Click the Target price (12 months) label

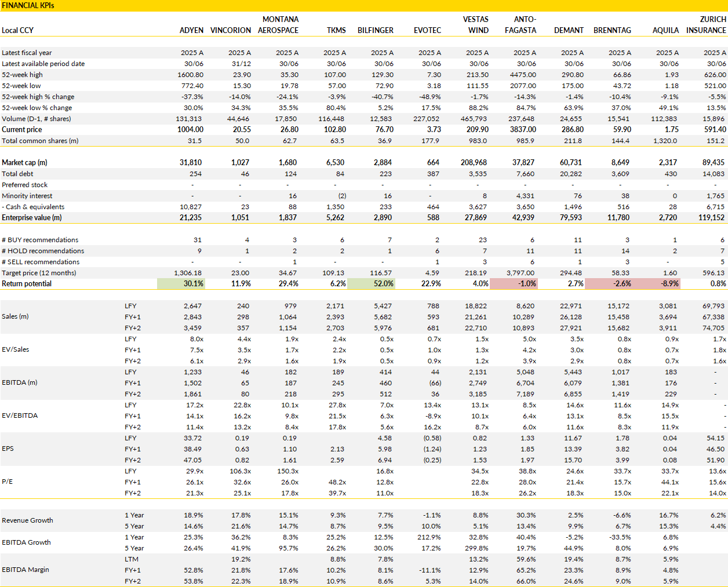(39, 273)
